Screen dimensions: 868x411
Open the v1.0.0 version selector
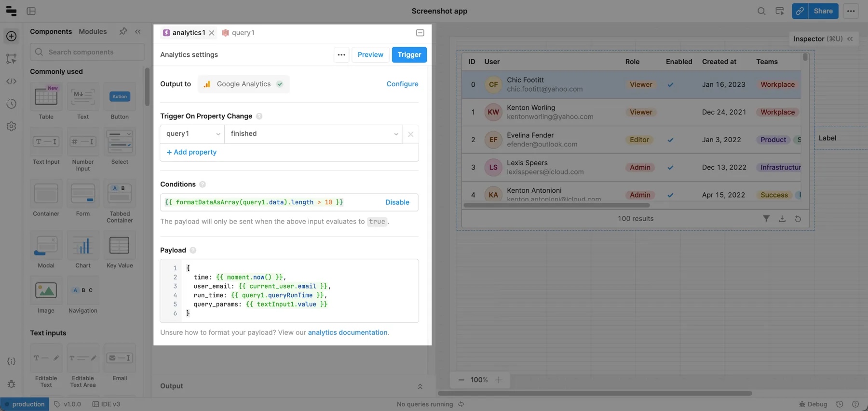coord(68,404)
